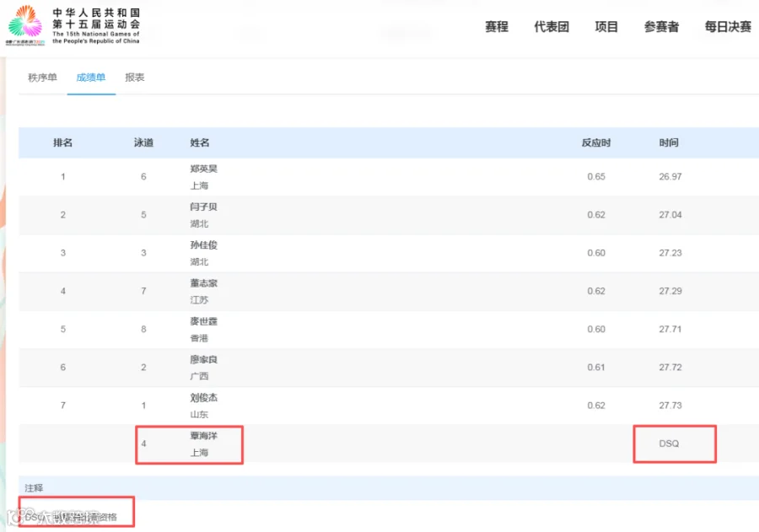This screenshot has height=532, width=759.
Task: Open the 参赛者 menu item
Action: [x=661, y=27]
